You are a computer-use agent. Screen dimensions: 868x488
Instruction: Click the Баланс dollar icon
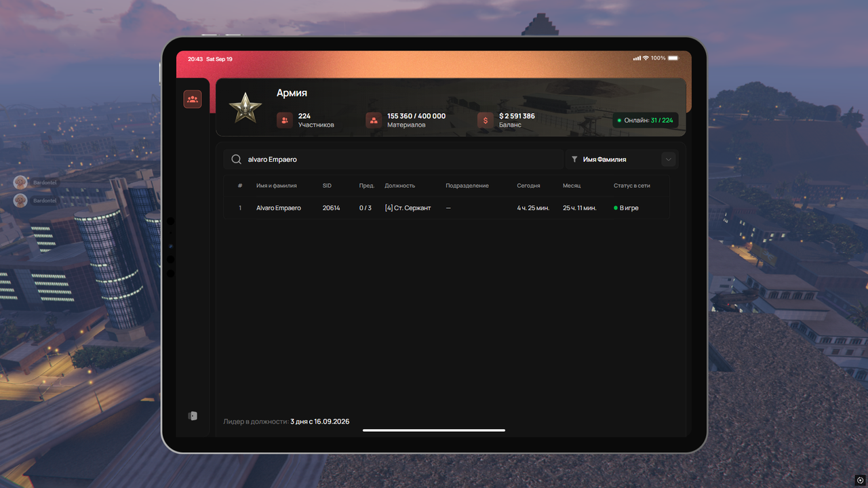coord(486,120)
